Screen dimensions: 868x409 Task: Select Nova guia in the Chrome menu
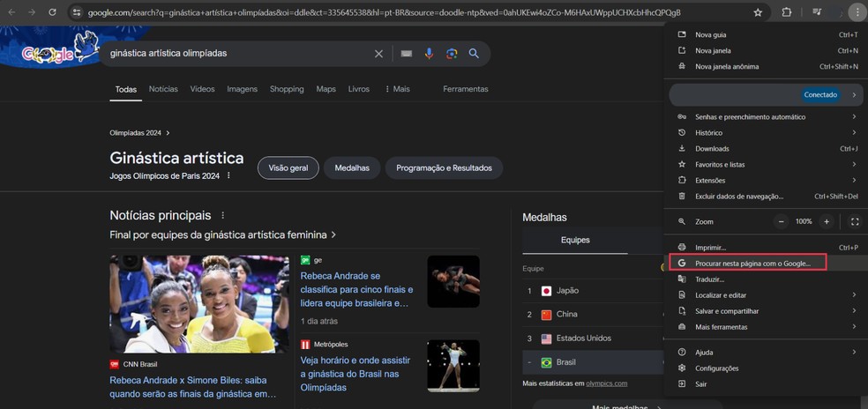point(767,35)
